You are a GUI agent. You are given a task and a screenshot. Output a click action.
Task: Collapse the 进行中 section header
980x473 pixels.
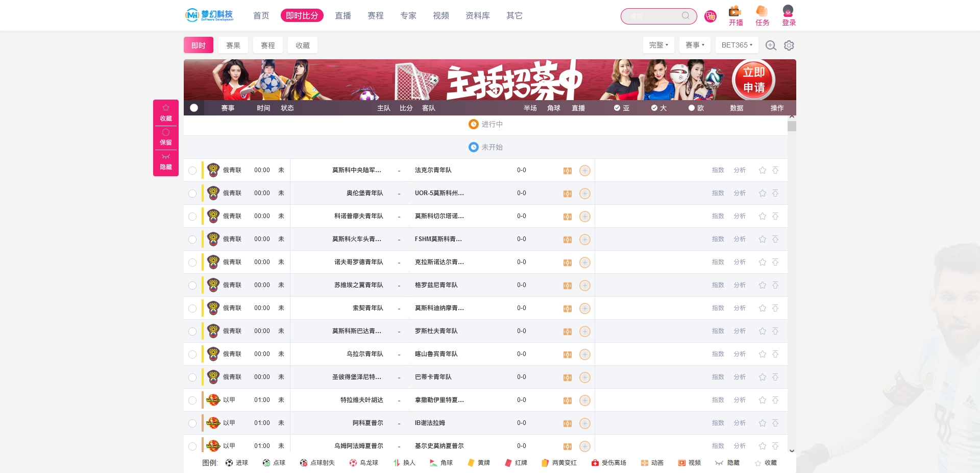485,124
